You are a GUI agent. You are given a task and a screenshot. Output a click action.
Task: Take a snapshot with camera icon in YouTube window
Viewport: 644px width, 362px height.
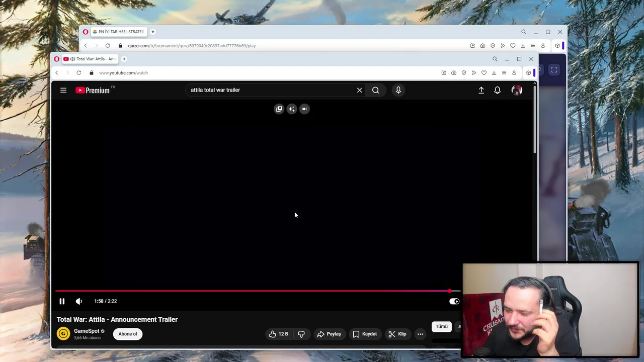[454, 73]
